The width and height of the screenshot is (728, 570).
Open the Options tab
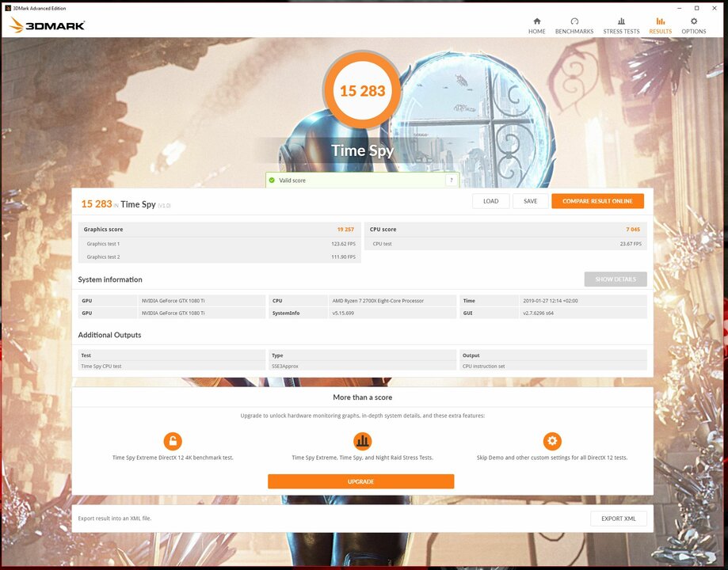pyautogui.click(x=694, y=26)
